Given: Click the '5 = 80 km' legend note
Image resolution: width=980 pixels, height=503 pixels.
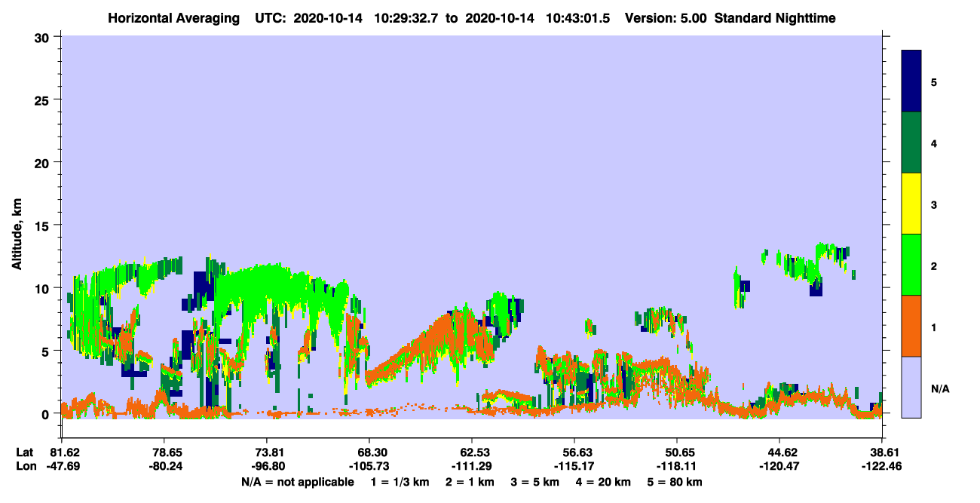Looking at the screenshot, I should pyautogui.click(x=675, y=482).
